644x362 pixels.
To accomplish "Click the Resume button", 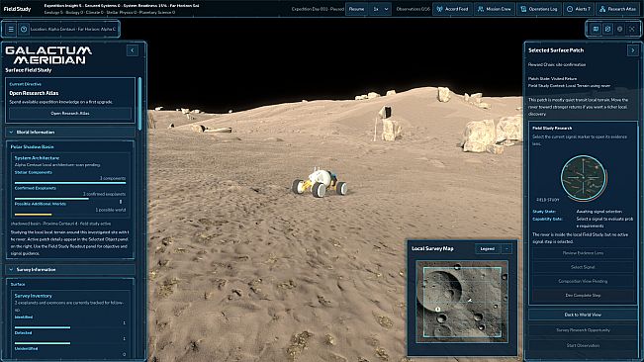I will click(x=356, y=9).
